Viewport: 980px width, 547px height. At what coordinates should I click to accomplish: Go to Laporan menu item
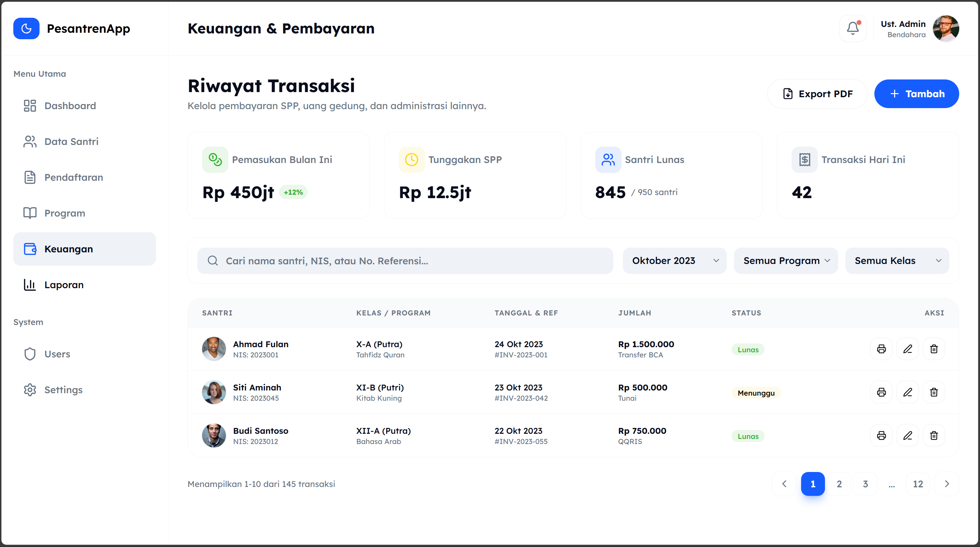(x=63, y=285)
